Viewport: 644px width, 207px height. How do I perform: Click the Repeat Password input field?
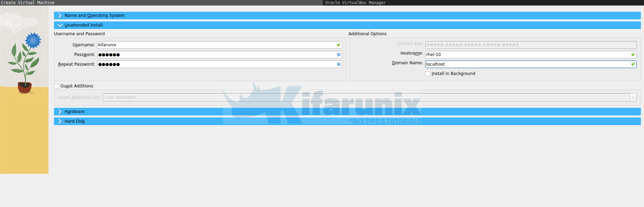tap(220, 64)
